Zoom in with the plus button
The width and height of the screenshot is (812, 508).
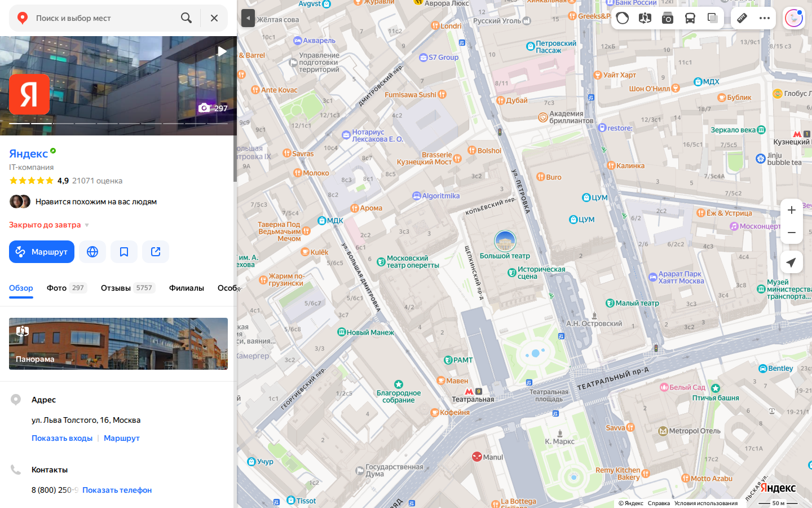click(792, 210)
